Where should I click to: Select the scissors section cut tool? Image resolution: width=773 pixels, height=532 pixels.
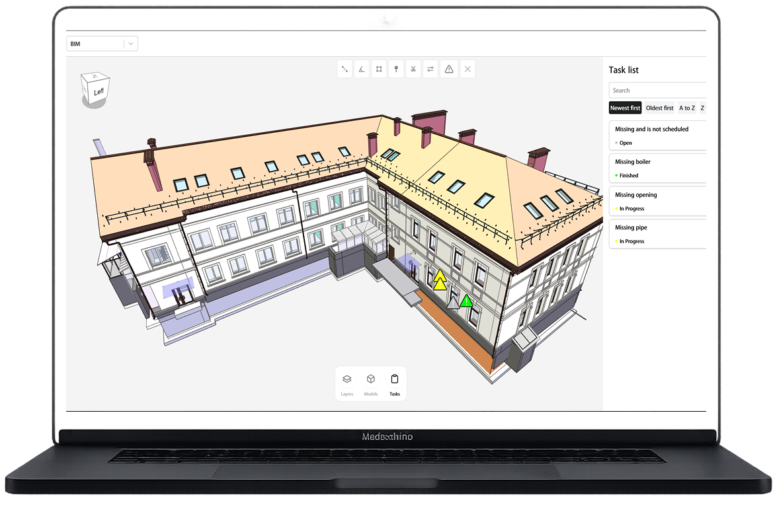pyautogui.click(x=413, y=69)
